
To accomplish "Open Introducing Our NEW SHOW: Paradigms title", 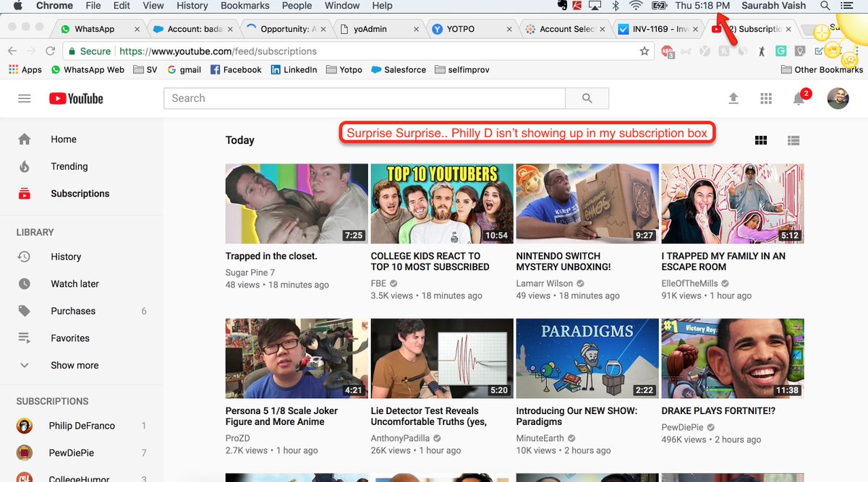I will (576, 416).
